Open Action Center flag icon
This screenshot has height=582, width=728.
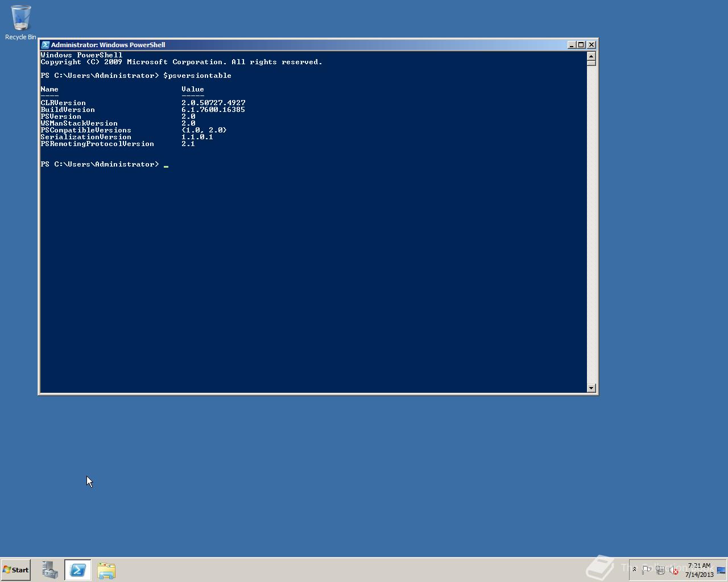click(647, 570)
